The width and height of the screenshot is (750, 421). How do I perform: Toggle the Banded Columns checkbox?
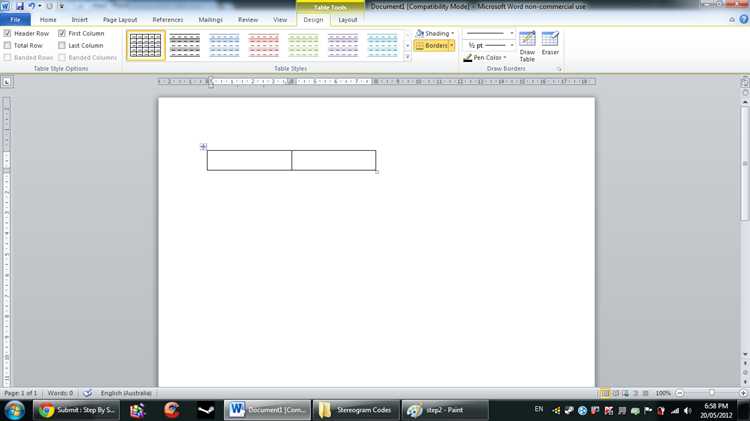coord(62,57)
